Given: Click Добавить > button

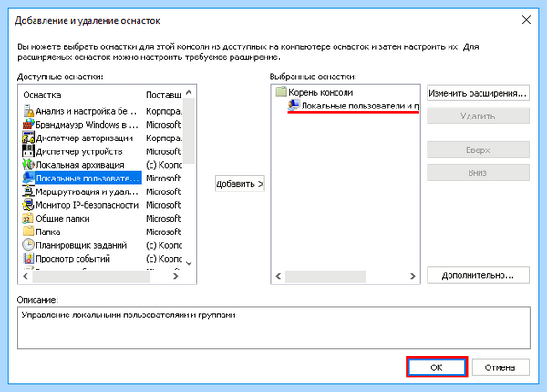Looking at the screenshot, I should (240, 184).
